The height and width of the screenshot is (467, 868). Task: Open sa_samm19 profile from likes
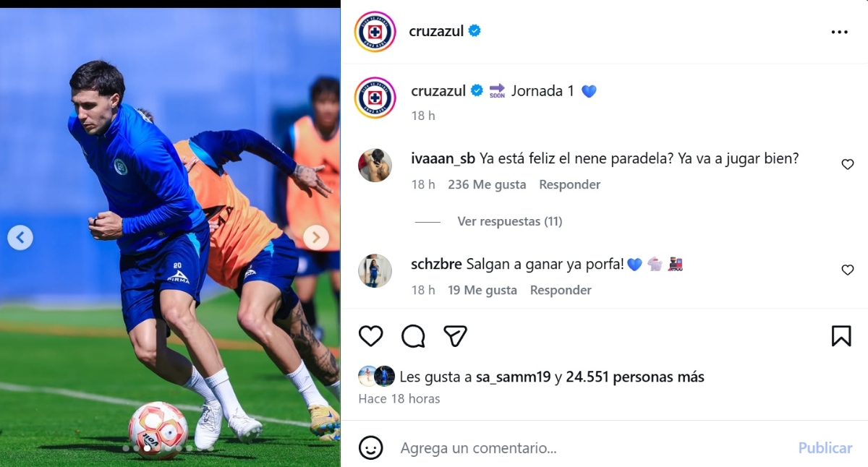tap(514, 377)
